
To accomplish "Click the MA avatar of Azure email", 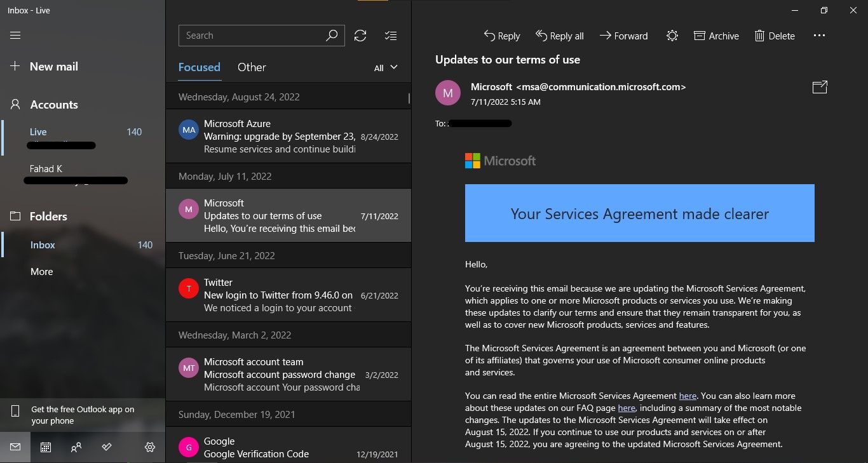I will coord(189,130).
